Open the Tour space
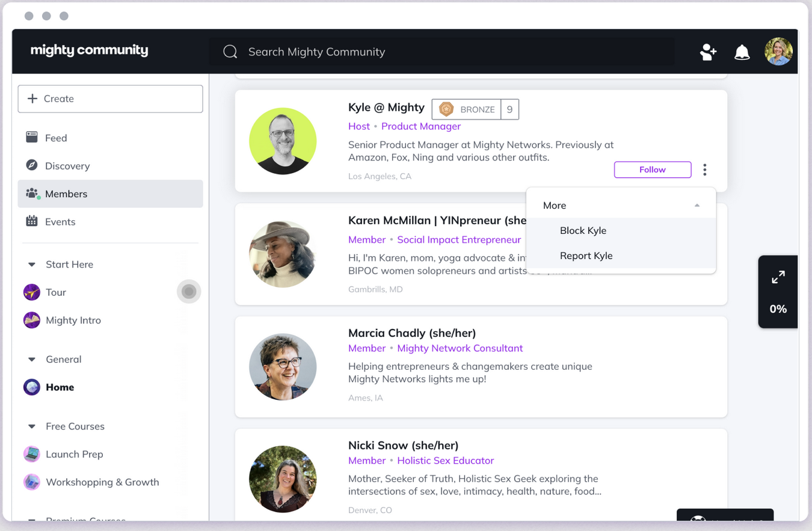Viewport: 812px width, 531px height. (56, 292)
